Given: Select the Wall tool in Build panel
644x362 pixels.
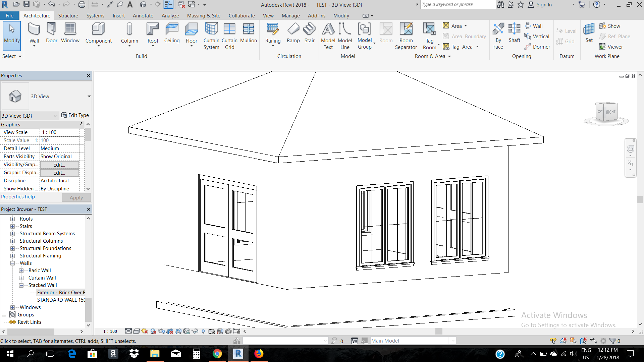Looking at the screenshot, I should pyautogui.click(x=34, y=34).
